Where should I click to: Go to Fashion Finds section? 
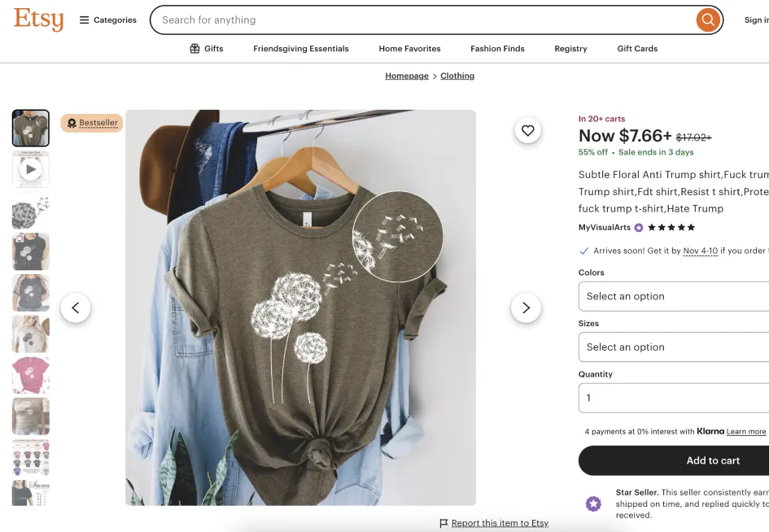pyautogui.click(x=497, y=49)
